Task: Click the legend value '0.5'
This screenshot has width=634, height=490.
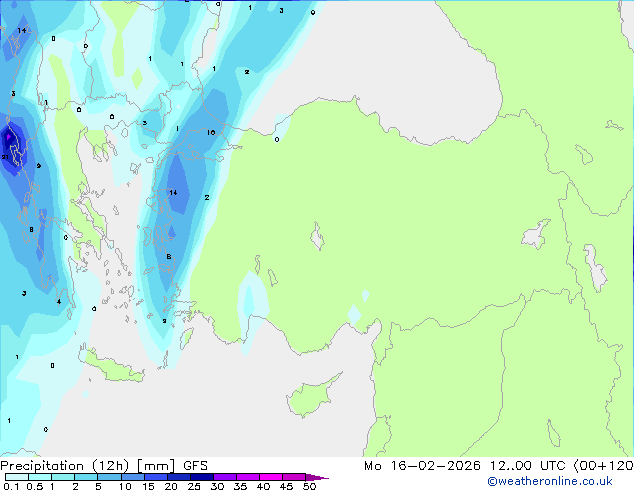Action: click(34, 486)
